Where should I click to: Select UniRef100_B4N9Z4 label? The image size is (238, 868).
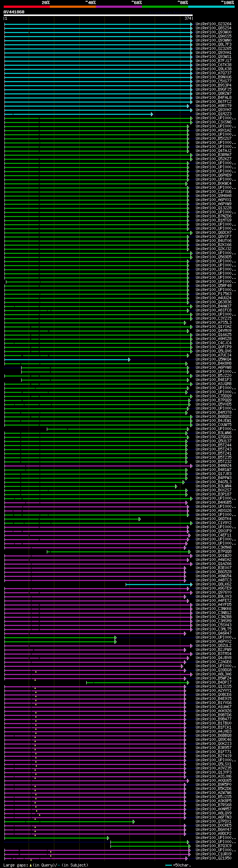click(213, 465)
